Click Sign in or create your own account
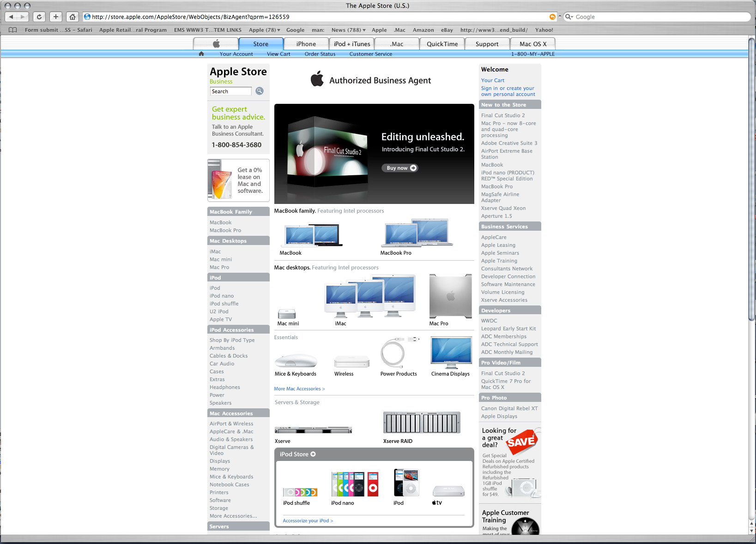Viewport: 756px width, 544px height. (x=508, y=91)
